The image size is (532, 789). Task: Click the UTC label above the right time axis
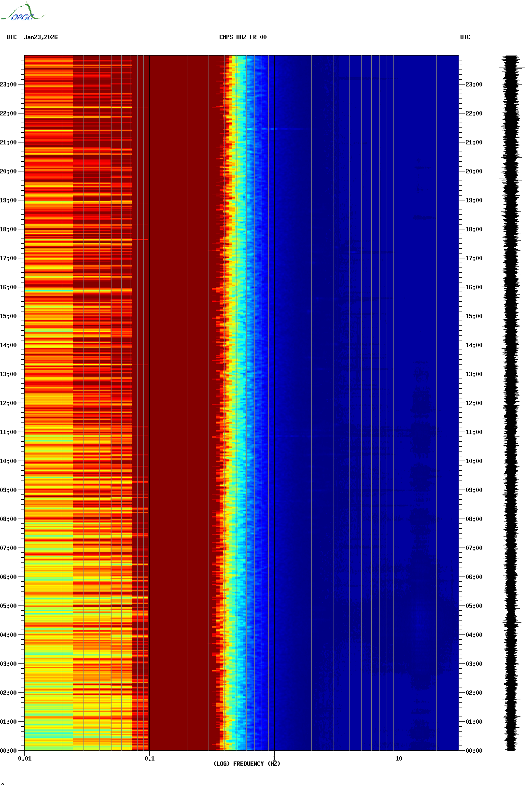[x=465, y=37]
